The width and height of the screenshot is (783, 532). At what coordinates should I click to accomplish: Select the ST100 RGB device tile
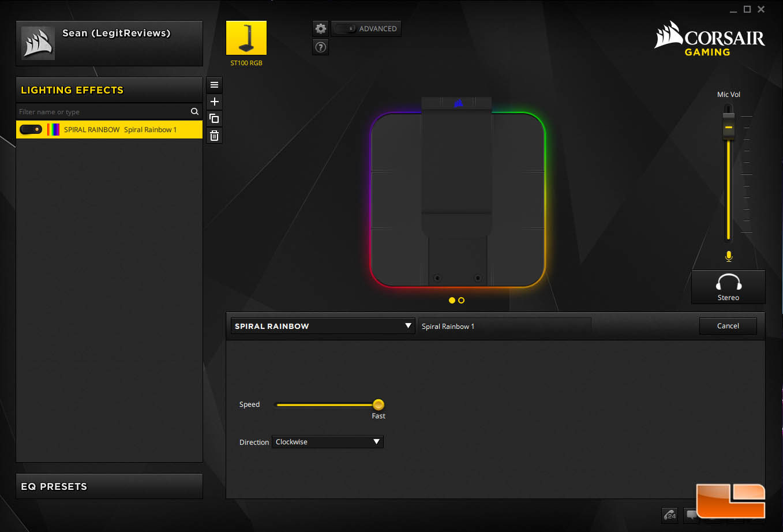tap(246, 38)
